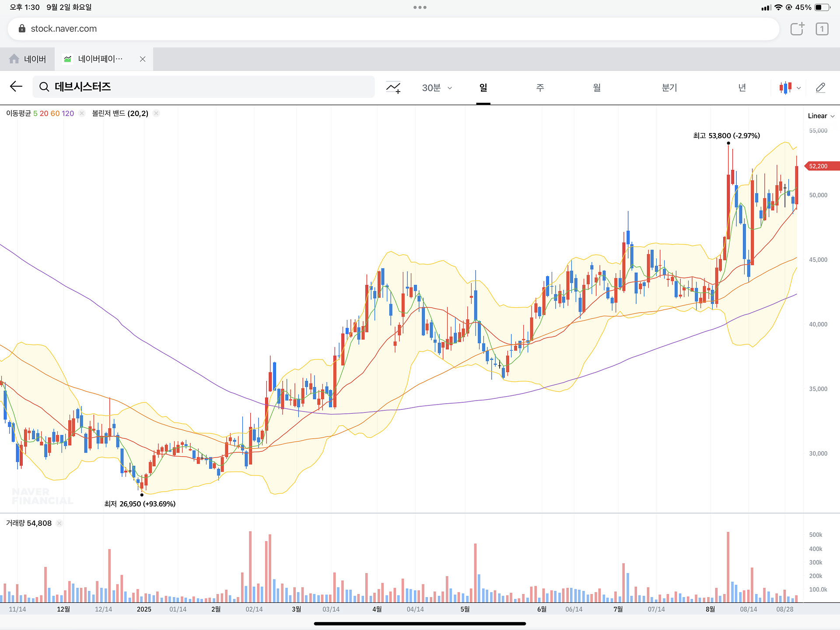Click the search magnifier icon
Screen dimensions: 840x630
coord(44,87)
